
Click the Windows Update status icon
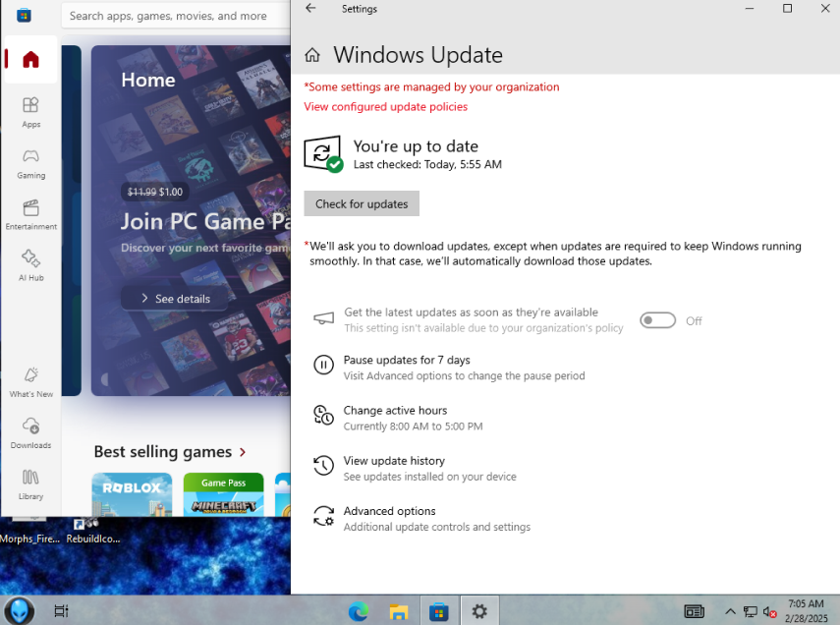[x=323, y=154]
